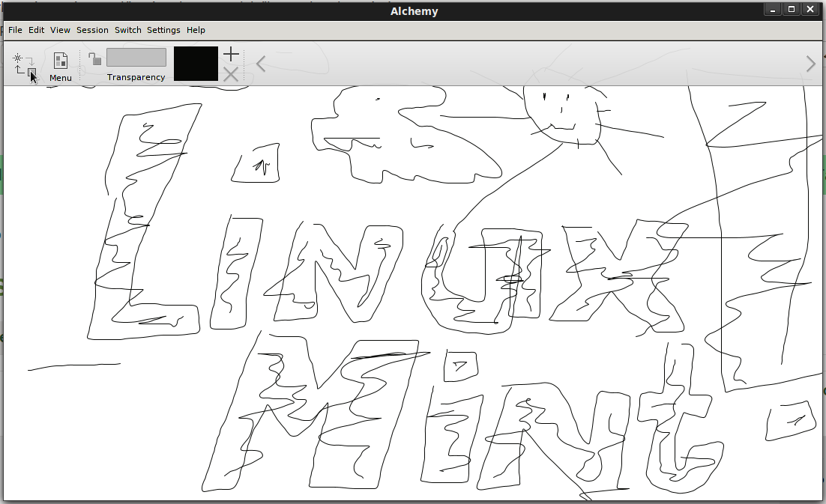This screenshot has width=826, height=504.
Task: Open the File menu
Action: [x=15, y=30]
